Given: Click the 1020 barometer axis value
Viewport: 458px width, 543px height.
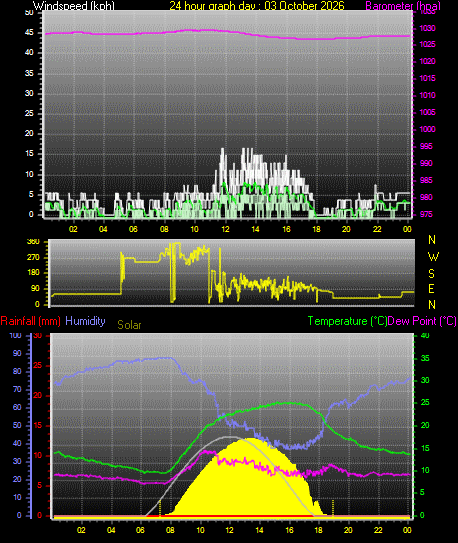Looking at the screenshot, I should [428, 61].
